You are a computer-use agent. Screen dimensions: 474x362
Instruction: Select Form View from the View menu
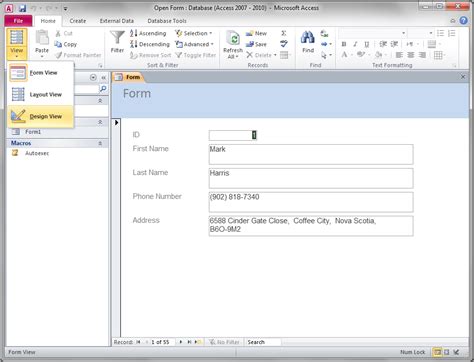pos(40,73)
